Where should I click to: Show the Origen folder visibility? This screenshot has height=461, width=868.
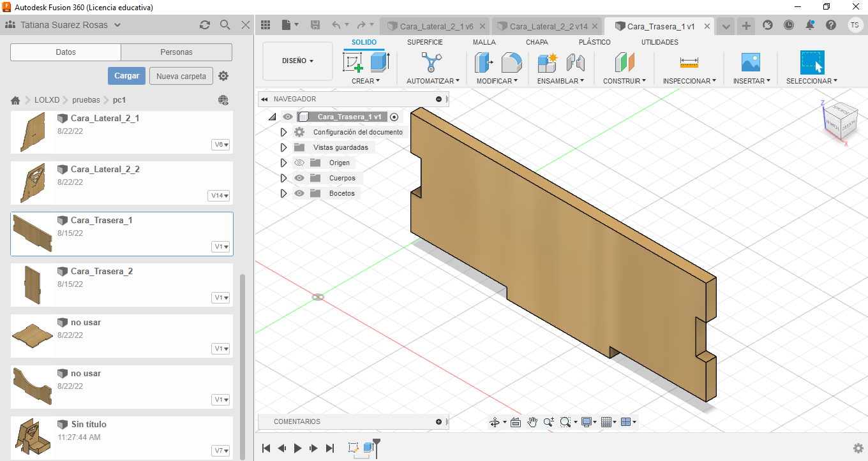coord(299,163)
